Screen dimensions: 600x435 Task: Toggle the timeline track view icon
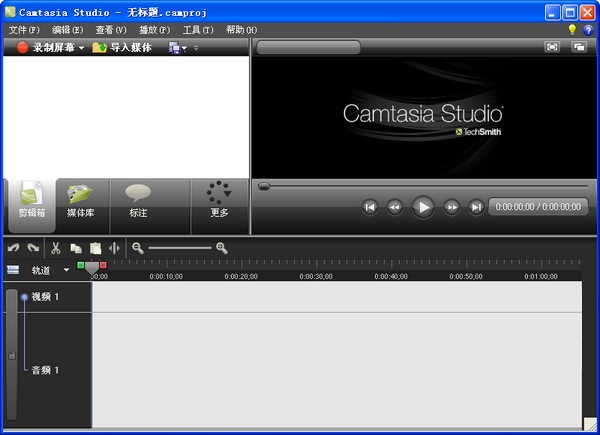click(13, 270)
